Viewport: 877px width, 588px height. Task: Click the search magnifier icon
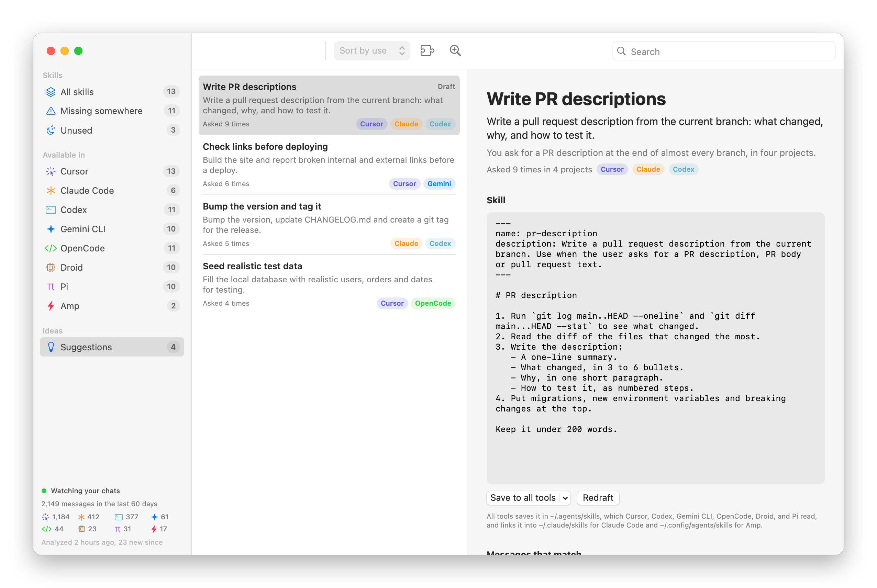621,51
